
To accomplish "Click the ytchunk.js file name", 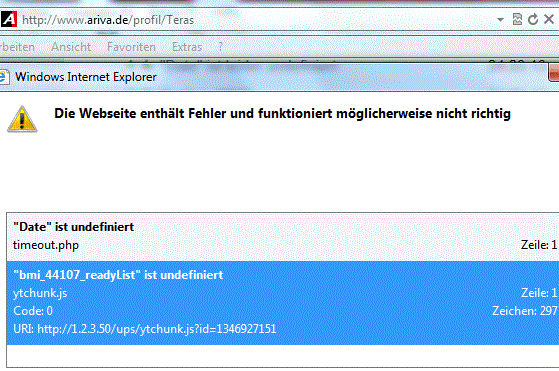I will [40, 293].
